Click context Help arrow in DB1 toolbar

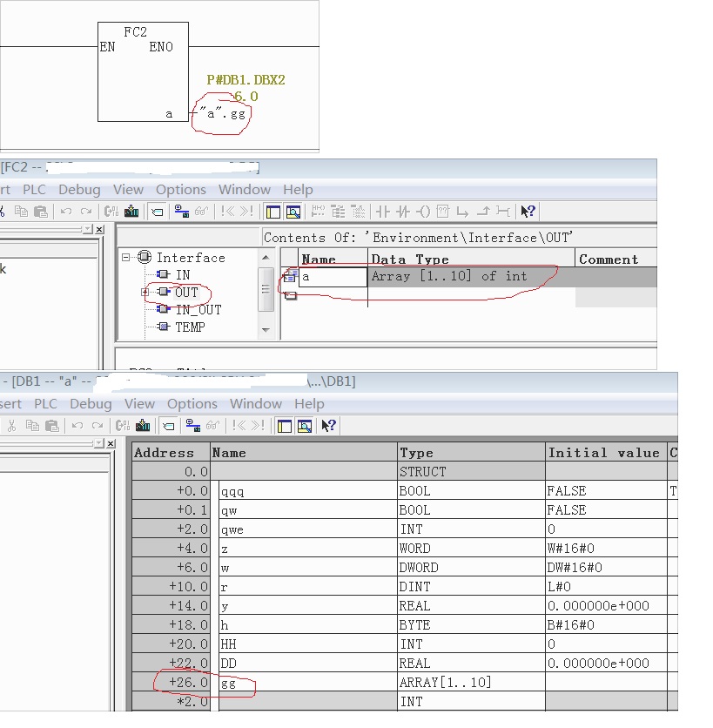coord(328,426)
